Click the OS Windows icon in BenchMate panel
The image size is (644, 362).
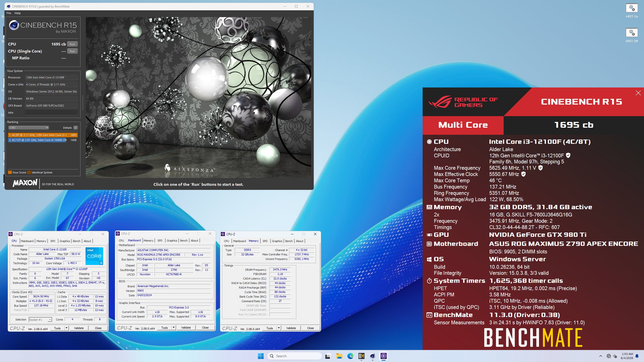coord(429,259)
